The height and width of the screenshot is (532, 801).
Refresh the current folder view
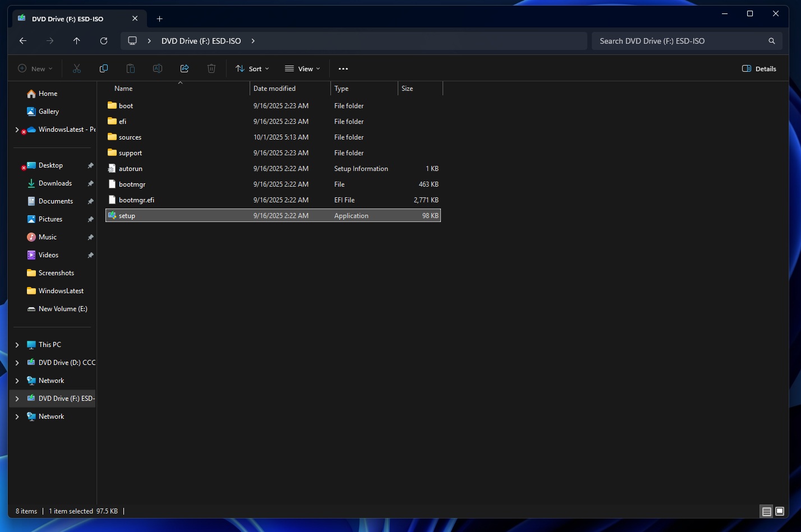[104, 40]
